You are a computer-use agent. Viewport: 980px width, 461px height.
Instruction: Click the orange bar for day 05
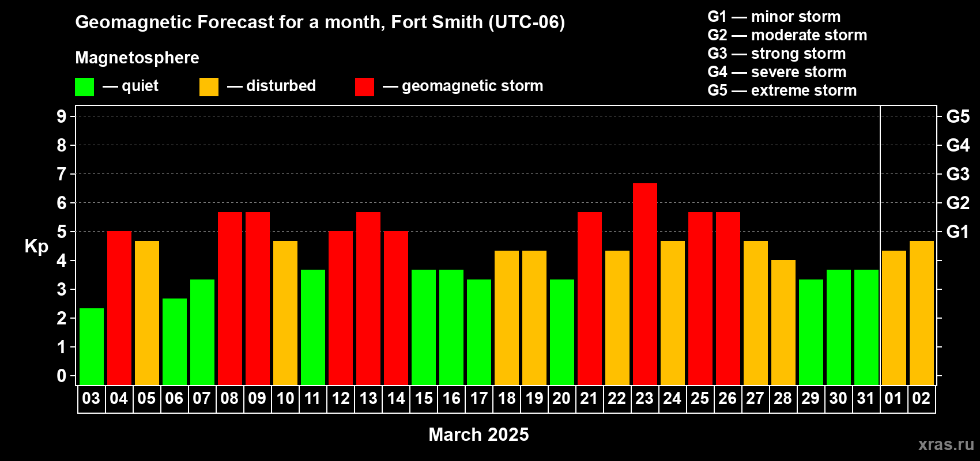pos(147,313)
